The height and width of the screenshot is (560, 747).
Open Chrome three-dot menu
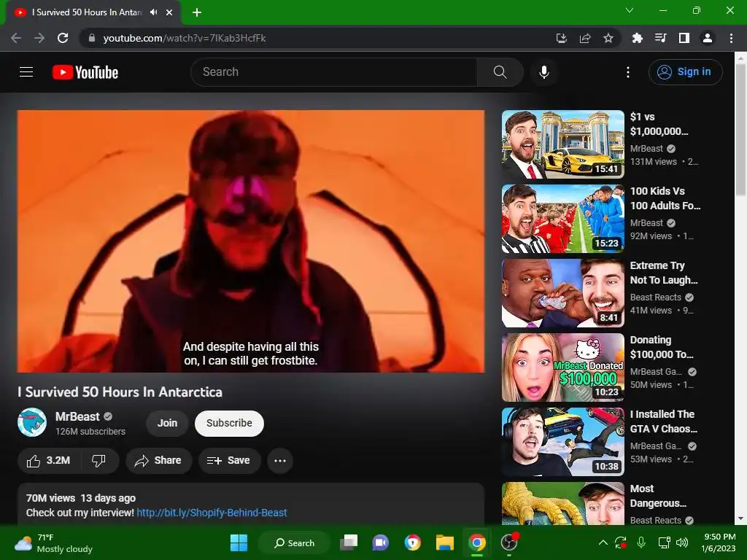click(x=731, y=38)
